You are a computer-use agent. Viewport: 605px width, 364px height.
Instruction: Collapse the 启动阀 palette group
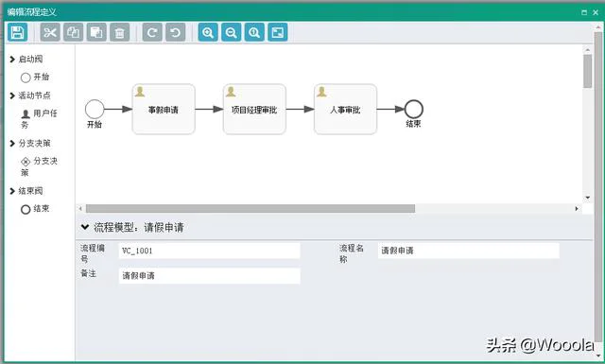tap(12, 60)
